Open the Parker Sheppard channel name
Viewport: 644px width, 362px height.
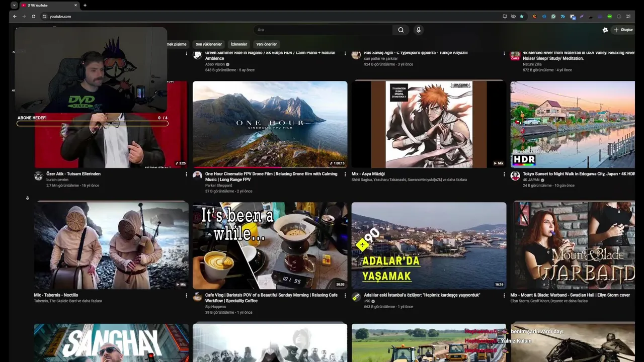click(218, 186)
